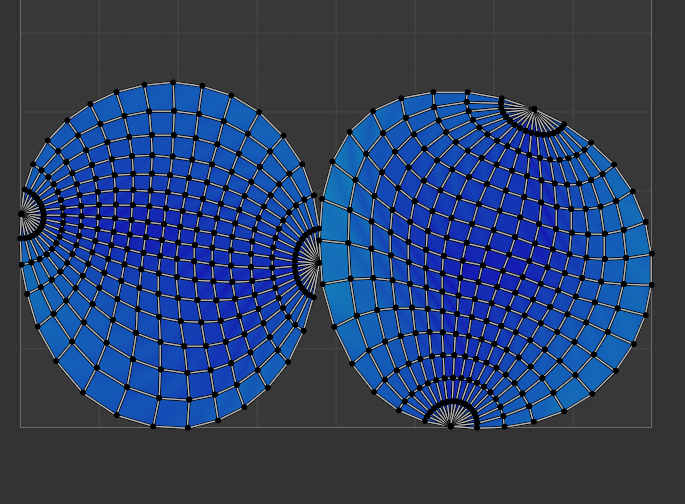Pick the topmost vertex of the left island
The width and height of the screenshot is (685, 504).
[173, 82]
